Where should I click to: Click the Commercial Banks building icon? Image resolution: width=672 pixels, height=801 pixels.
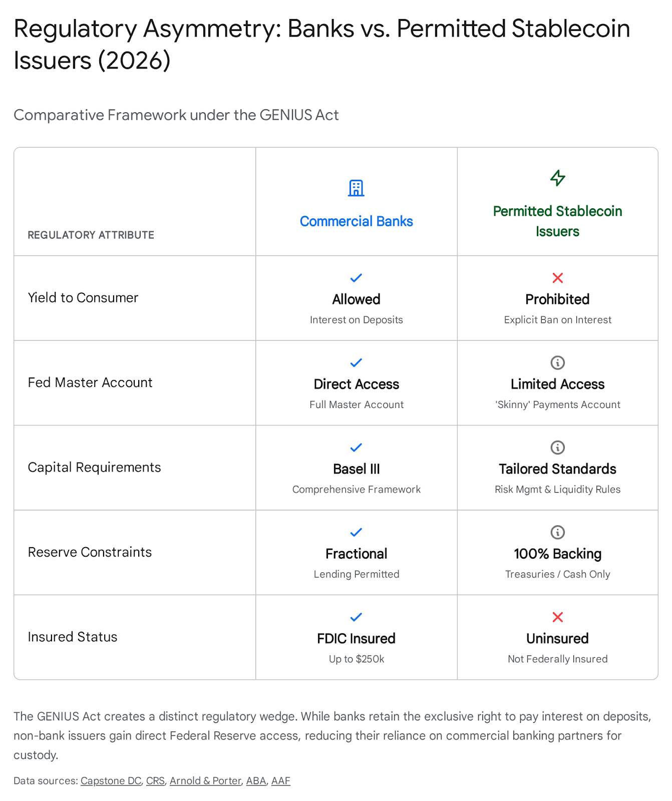tap(356, 188)
